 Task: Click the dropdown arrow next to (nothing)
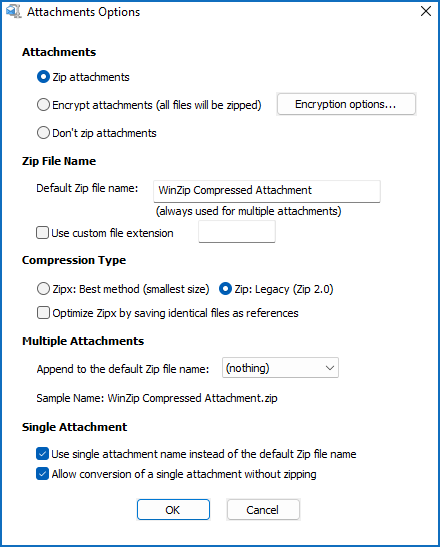(x=329, y=368)
